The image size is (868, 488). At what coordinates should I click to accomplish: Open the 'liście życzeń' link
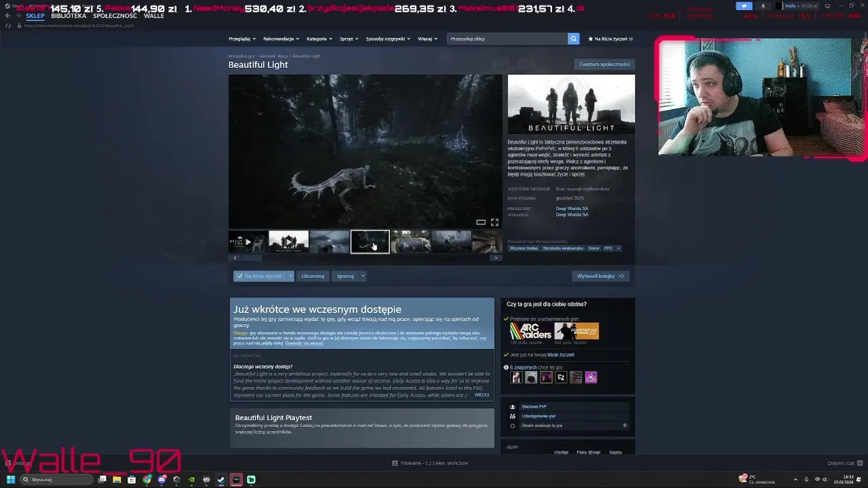pos(561,354)
